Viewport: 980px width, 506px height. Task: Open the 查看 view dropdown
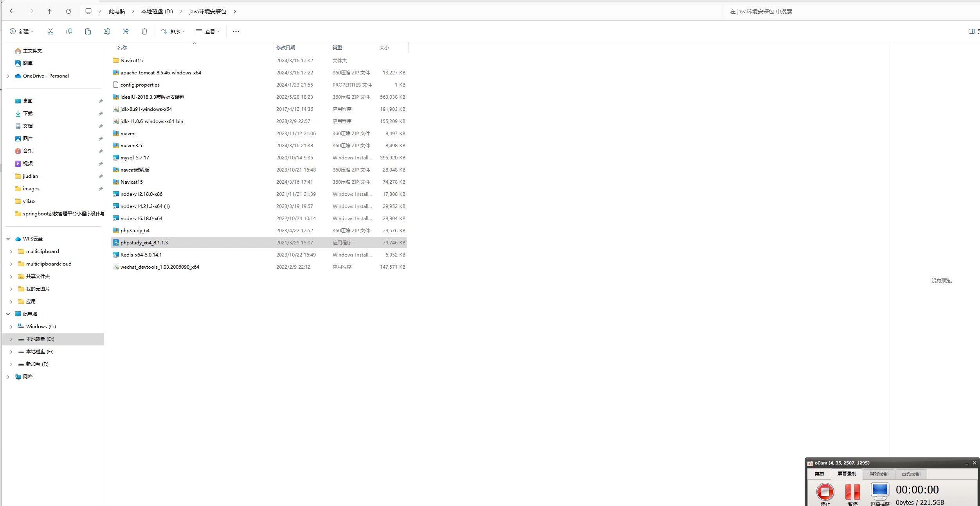point(208,31)
